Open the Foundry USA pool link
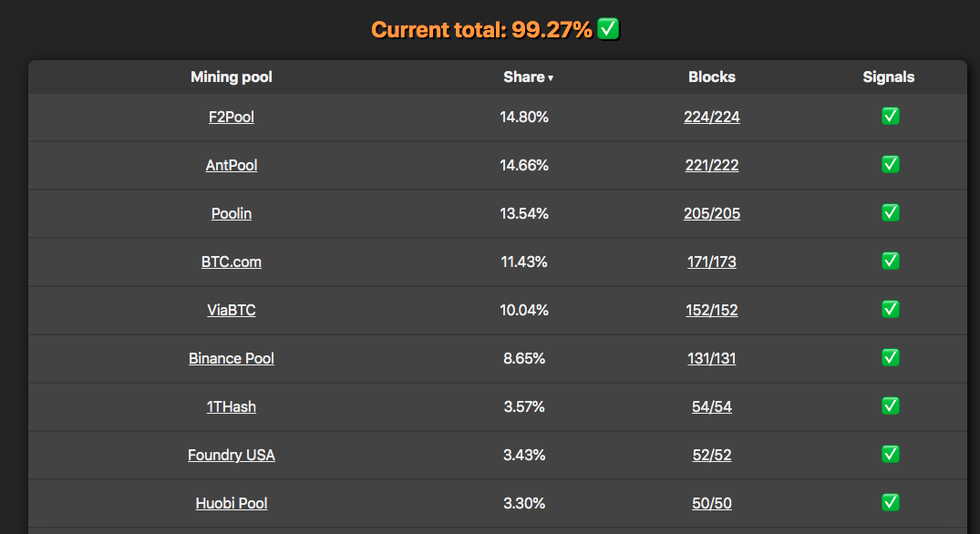The width and height of the screenshot is (980, 534). pos(232,455)
